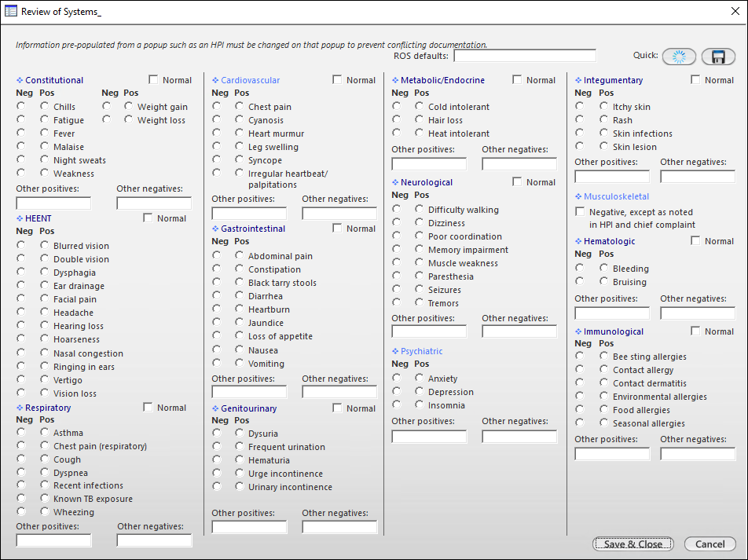748x560 pixels.
Task: Open the Psychiatric section link
Action: pyautogui.click(x=421, y=351)
